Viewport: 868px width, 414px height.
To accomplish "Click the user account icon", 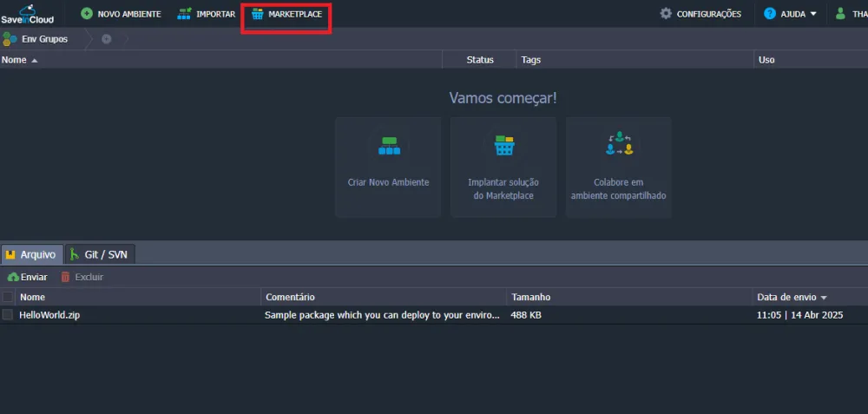I will pos(840,14).
